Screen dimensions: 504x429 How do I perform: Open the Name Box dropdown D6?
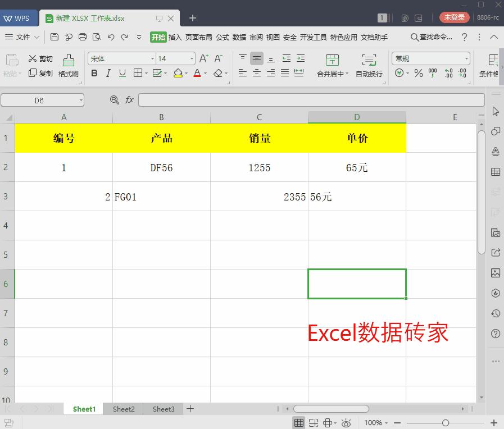81,100
